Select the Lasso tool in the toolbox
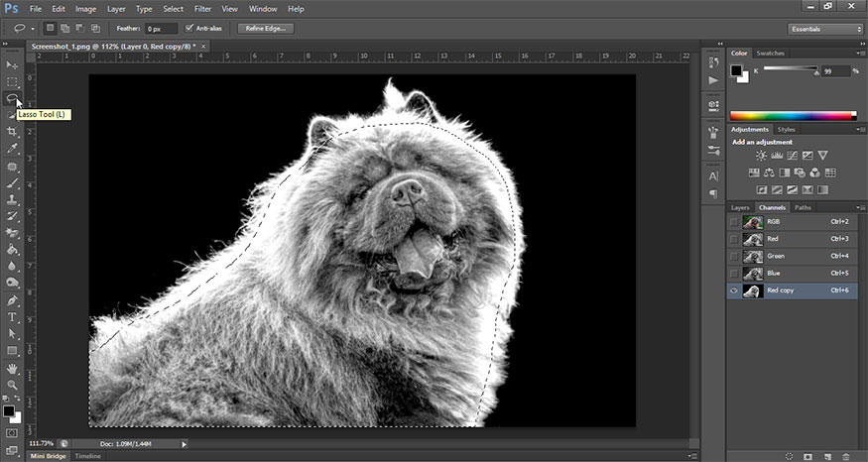 tap(12, 98)
